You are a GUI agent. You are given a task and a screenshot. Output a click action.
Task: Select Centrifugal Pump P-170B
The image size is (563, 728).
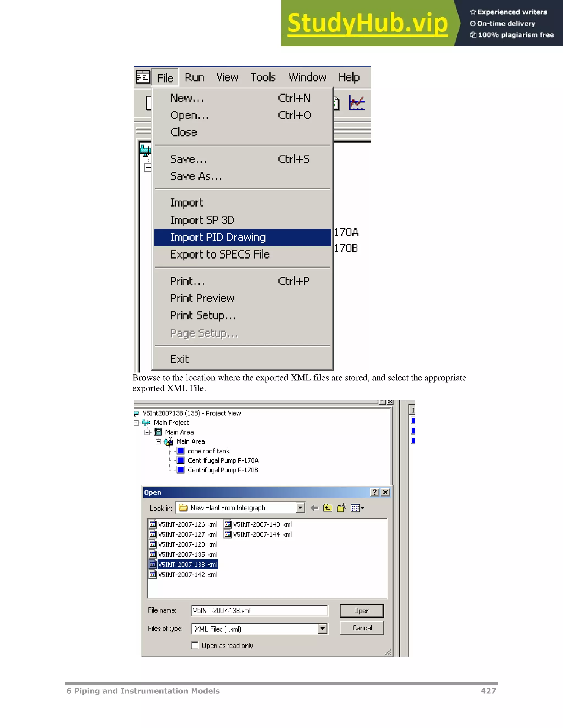(x=223, y=470)
